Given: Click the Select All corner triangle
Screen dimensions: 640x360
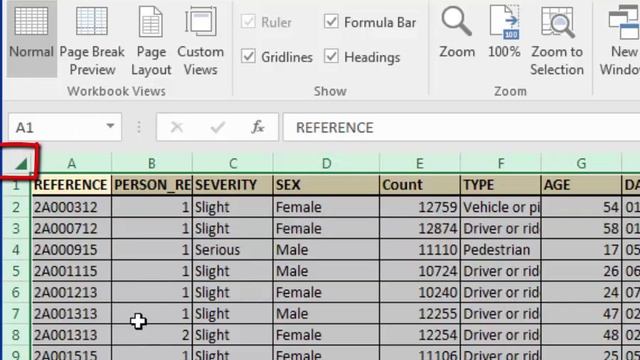Looking at the screenshot, I should pyautogui.click(x=21, y=164).
